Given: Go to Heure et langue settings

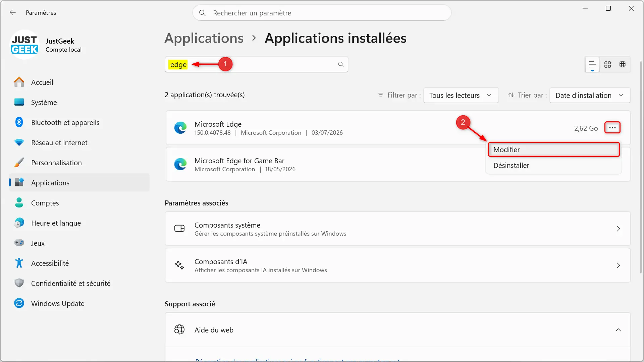Looking at the screenshot, I should (x=79, y=223).
